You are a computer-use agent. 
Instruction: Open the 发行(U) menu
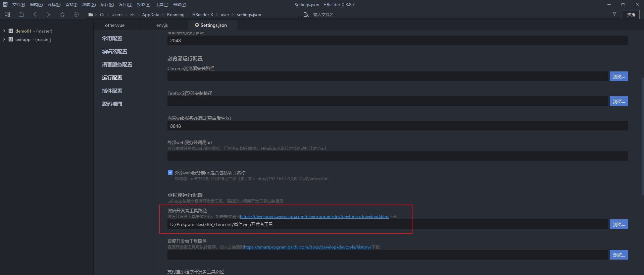(126, 4)
